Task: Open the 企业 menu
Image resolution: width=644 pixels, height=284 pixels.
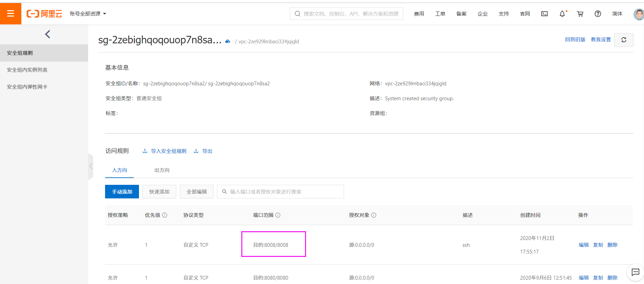Action: coord(483,14)
